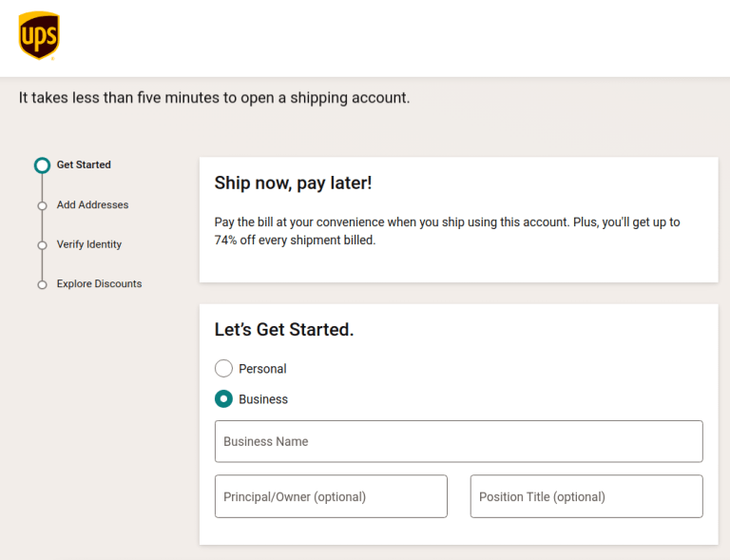
Task: Click into the Principal/Owner optional field
Action: pos(331,496)
